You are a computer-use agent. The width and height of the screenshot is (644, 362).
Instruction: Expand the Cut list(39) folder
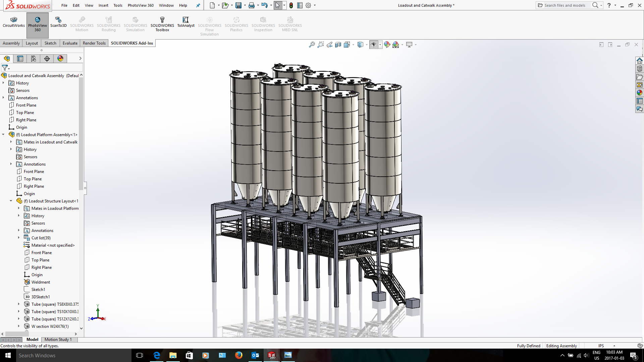pos(19,238)
